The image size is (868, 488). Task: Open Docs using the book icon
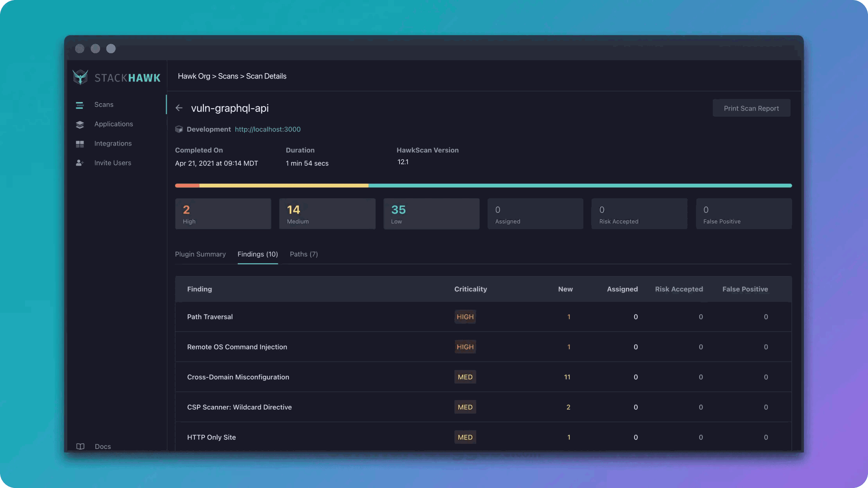80,446
